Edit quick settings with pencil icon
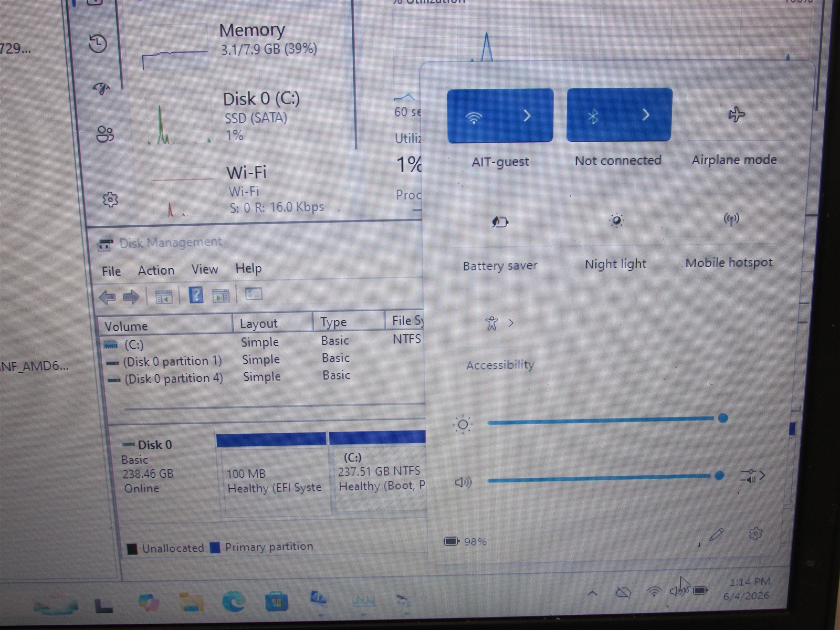The height and width of the screenshot is (630, 840). 717,535
